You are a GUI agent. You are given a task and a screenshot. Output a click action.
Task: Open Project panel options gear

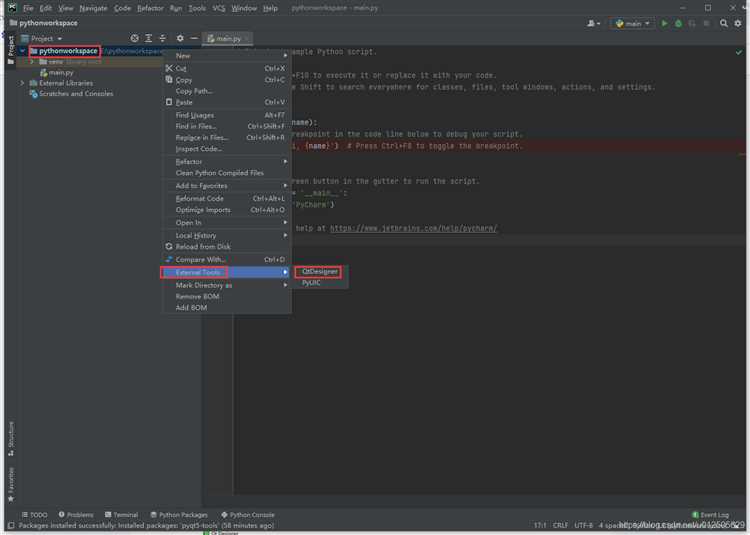[x=180, y=38]
